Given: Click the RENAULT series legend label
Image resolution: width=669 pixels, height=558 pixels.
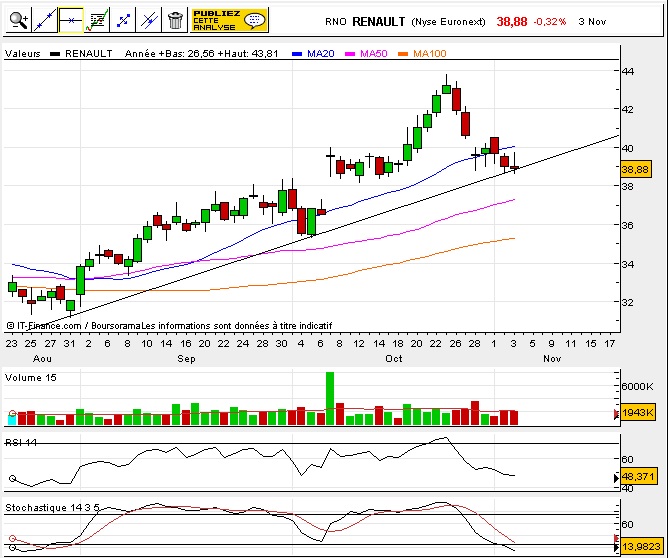Looking at the screenshot, I should 89,54.
